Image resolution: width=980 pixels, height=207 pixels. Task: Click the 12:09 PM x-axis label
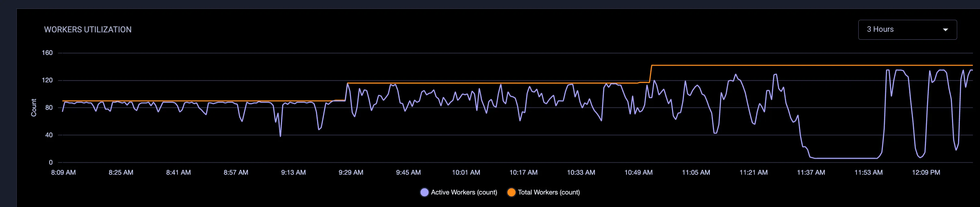[926, 172]
